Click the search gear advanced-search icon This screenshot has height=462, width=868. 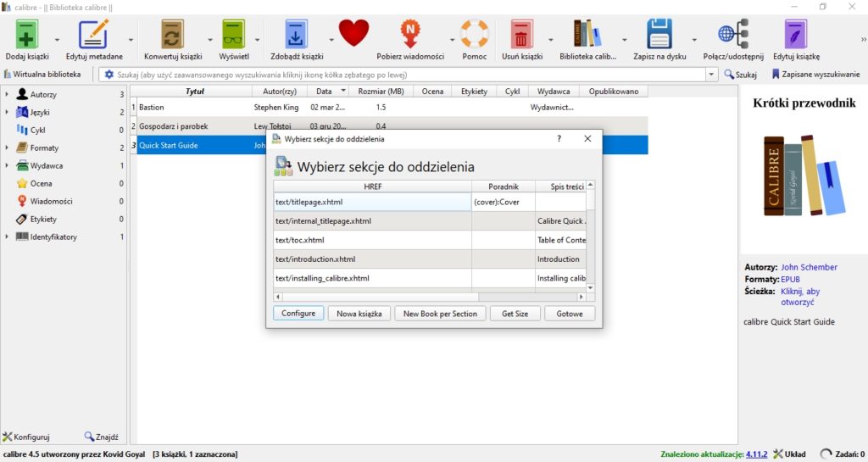pos(109,74)
